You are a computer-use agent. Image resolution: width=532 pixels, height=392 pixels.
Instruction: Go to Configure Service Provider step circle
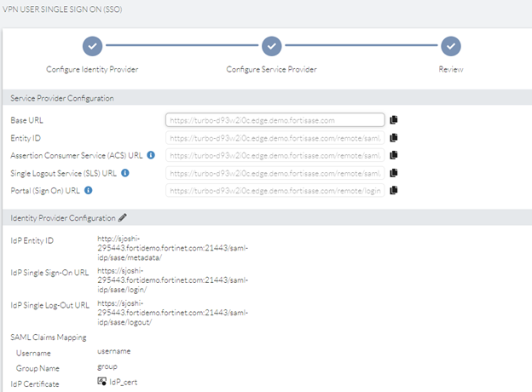pyautogui.click(x=271, y=46)
